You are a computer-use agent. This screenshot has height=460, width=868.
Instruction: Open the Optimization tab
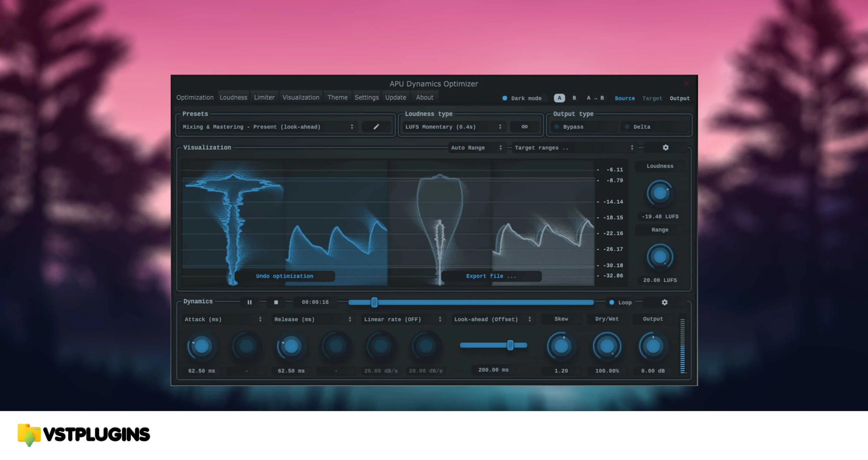tap(195, 98)
